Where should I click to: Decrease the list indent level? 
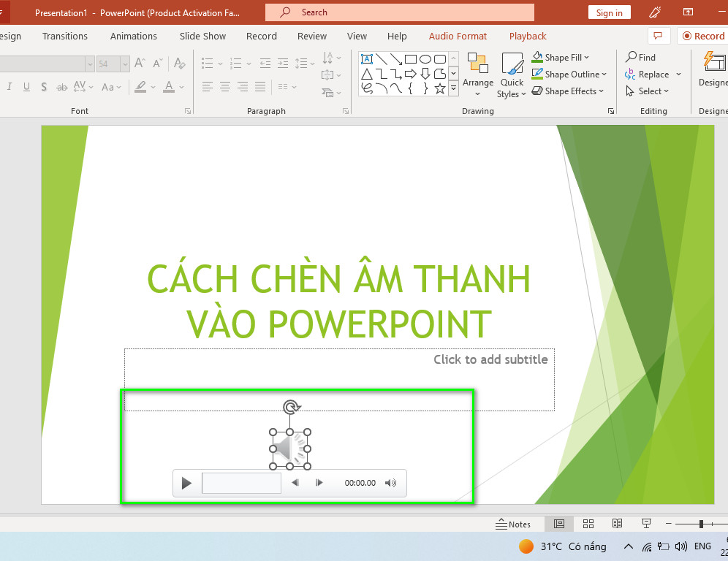click(265, 63)
